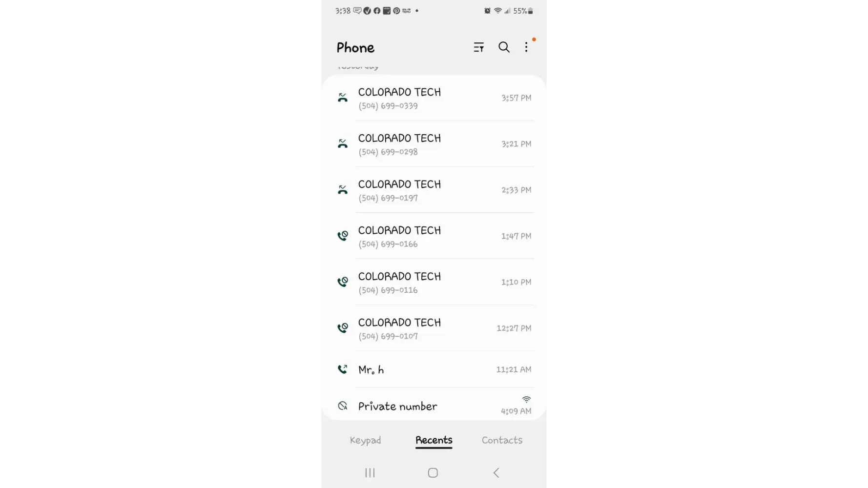Tap the outgoing call icon beside Mr. h

pos(343,369)
